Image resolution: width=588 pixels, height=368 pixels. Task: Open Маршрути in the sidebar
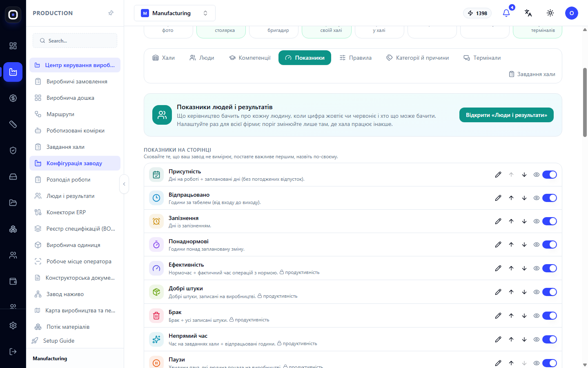pyautogui.click(x=75, y=114)
